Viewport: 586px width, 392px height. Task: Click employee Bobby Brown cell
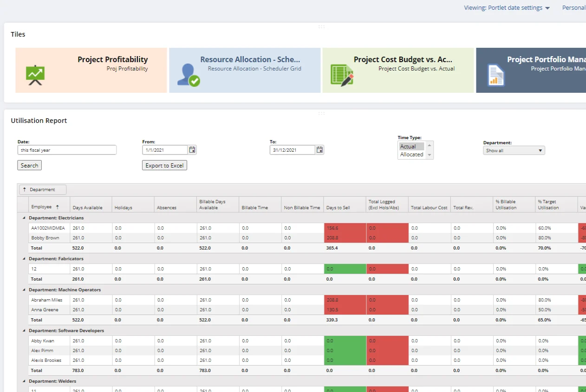pyautogui.click(x=49, y=238)
